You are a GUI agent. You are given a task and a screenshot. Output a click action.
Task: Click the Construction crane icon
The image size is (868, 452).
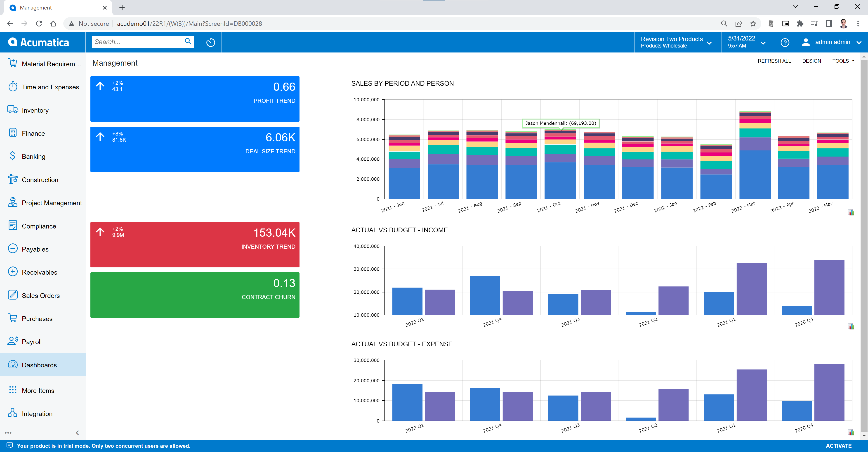tap(12, 179)
